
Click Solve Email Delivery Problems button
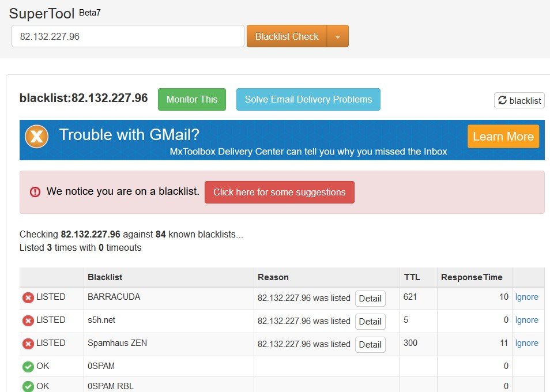[x=308, y=99]
